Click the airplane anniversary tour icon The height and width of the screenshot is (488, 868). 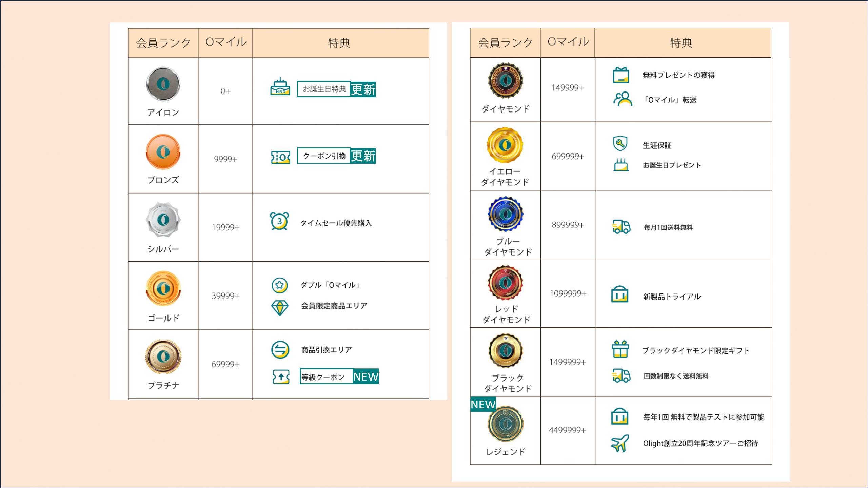tap(620, 443)
